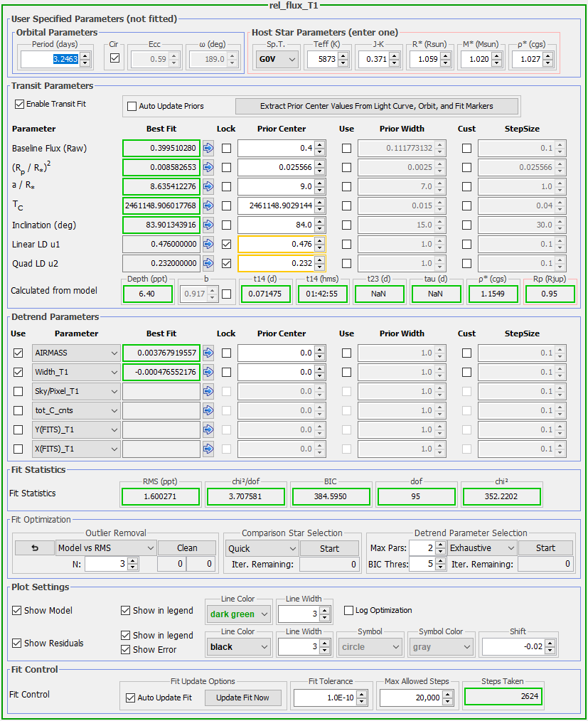588x721 pixels.
Task: Click into the Period (days) input field
Action: tap(49, 60)
